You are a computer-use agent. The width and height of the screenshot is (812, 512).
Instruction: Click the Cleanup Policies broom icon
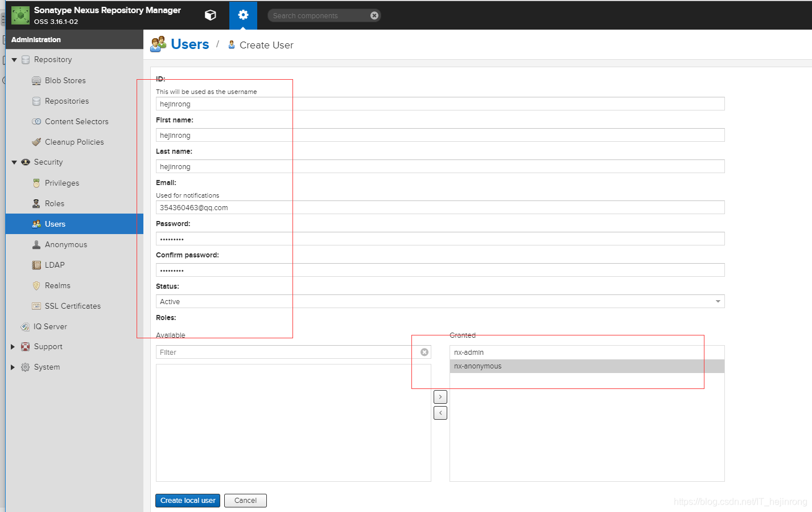36,142
